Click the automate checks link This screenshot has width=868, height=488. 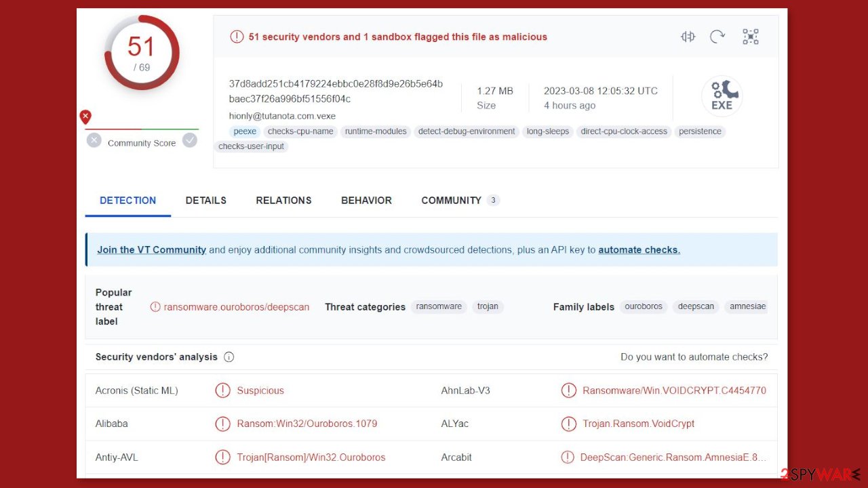tap(639, 249)
